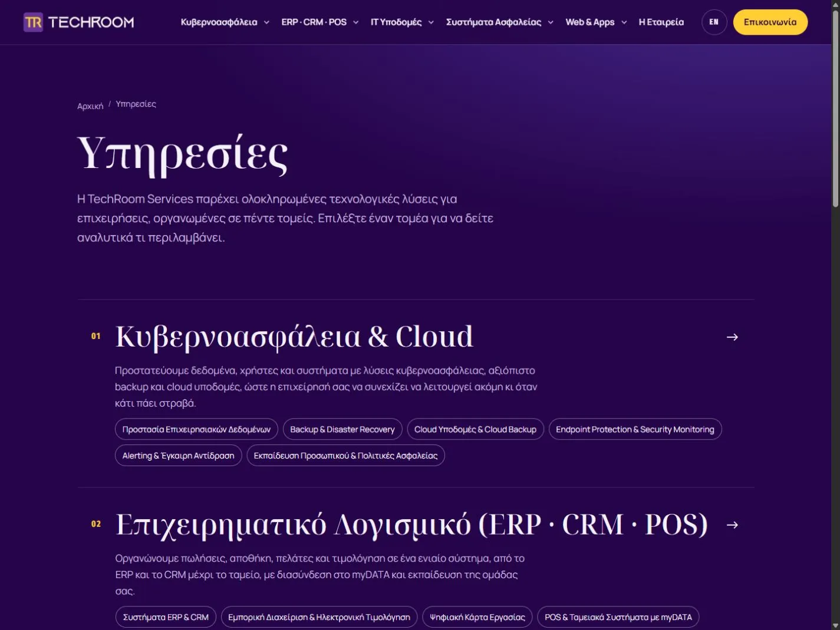840x630 pixels.
Task: Click the 01 section number label
Action: pos(95,336)
